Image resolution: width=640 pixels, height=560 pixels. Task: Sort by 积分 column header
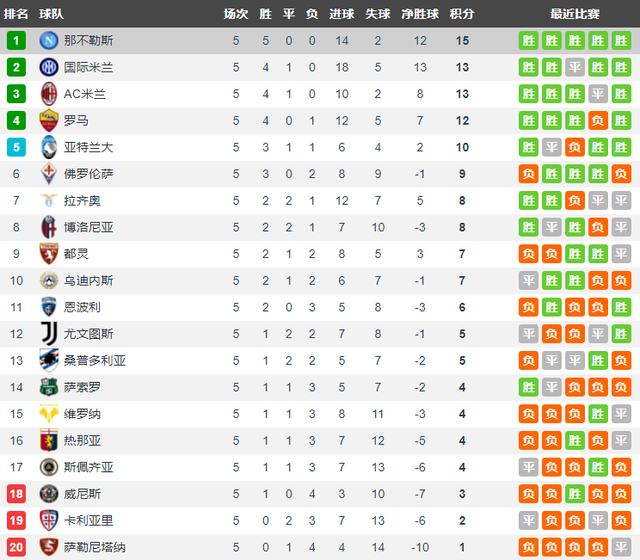(462, 14)
